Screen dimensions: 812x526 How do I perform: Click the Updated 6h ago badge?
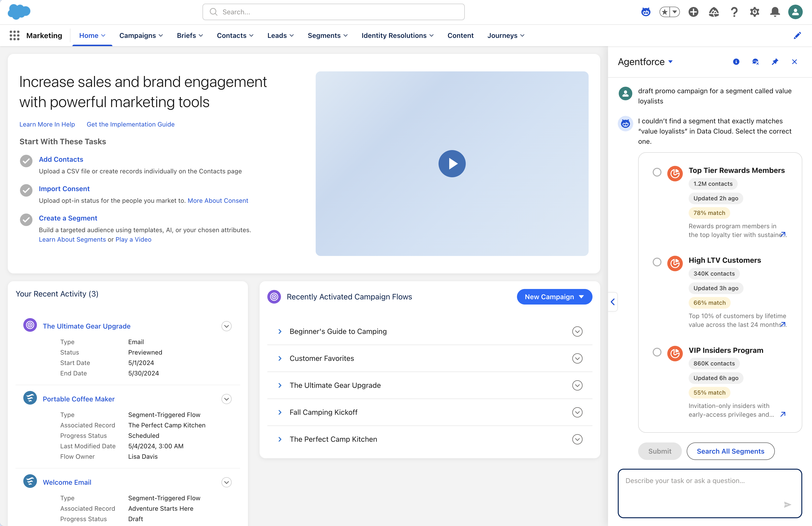tap(716, 378)
